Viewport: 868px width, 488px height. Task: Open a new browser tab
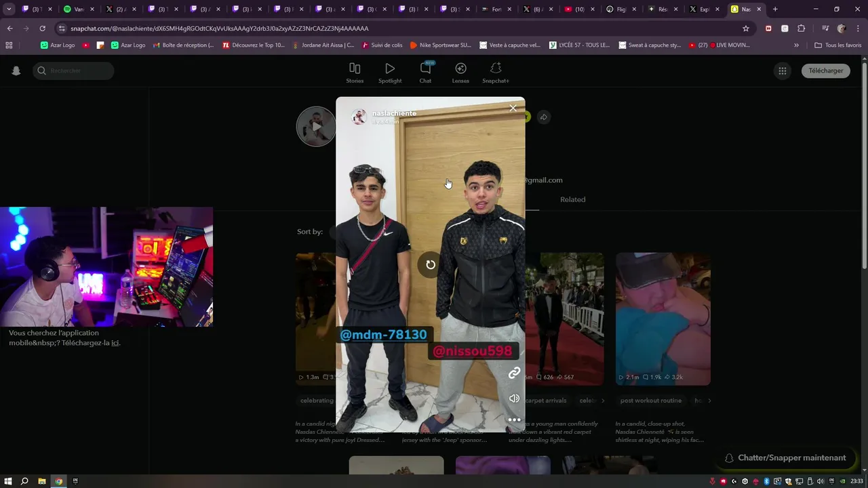point(775,9)
